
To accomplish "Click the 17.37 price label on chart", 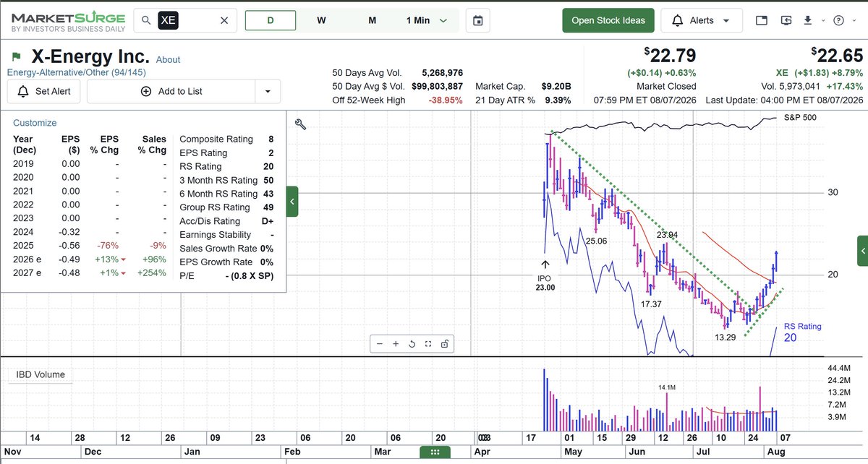I will [652, 304].
